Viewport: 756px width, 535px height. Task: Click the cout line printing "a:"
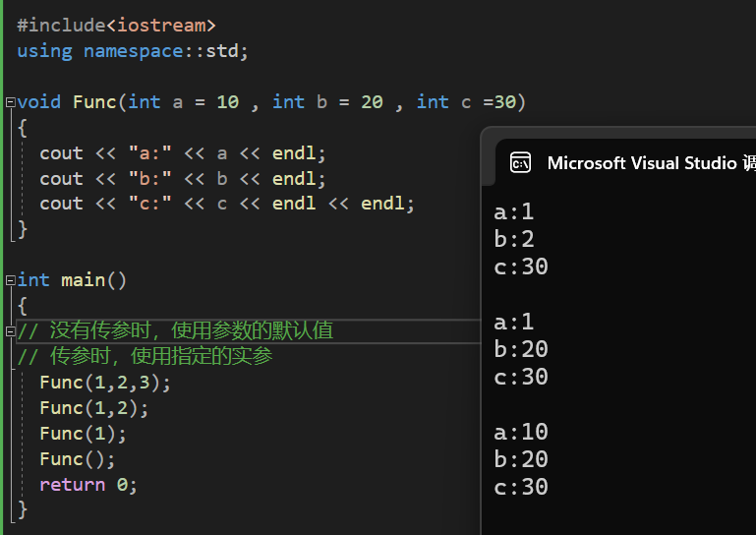click(x=183, y=153)
